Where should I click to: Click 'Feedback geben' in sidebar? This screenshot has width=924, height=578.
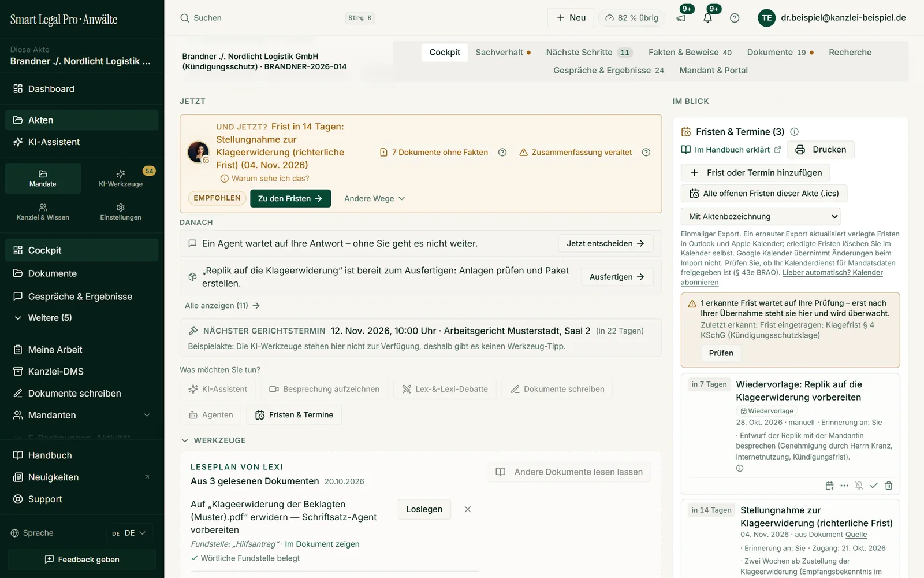(x=81, y=560)
